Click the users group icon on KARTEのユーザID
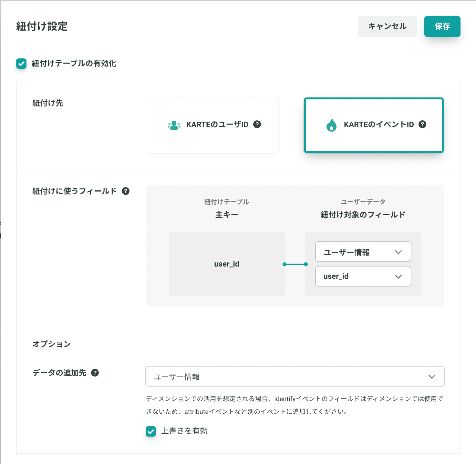This screenshot has height=464, width=476. 174,125
